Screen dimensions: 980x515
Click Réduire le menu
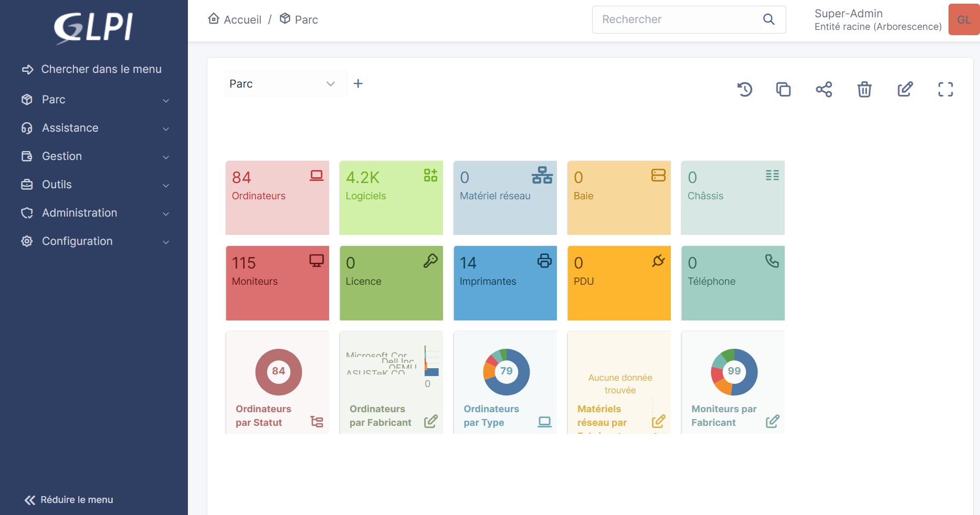[x=69, y=500]
